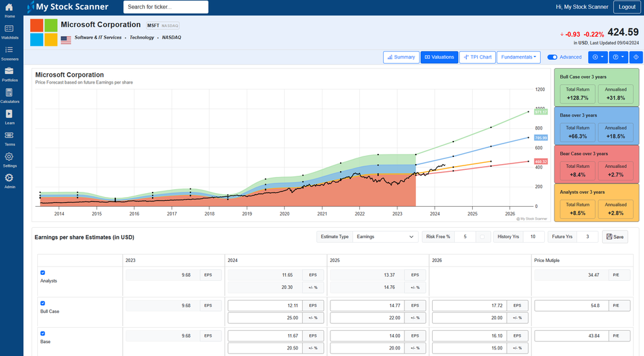
Task: Open the Estimate Type Earnings dropdown
Action: [385, 237]
